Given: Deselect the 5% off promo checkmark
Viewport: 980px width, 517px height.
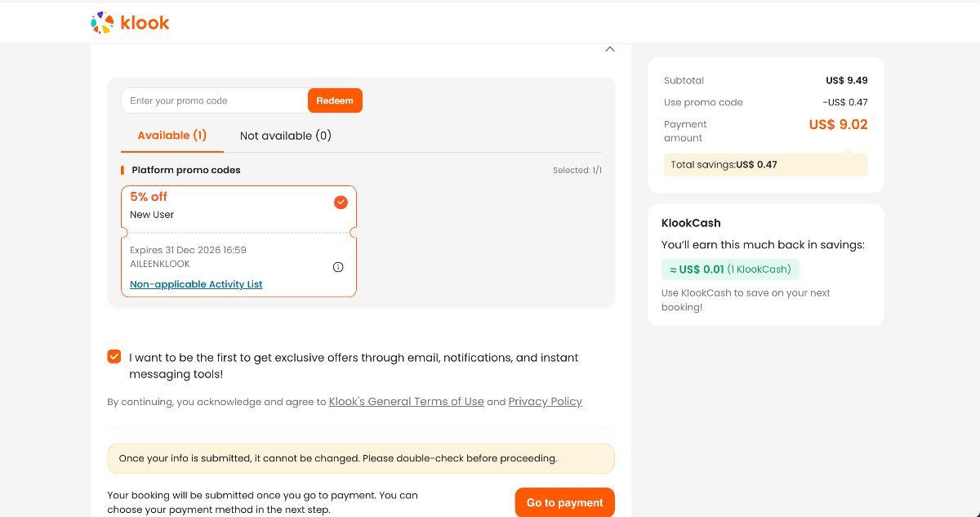Looking at the screenshot, I should pos(341,202).
